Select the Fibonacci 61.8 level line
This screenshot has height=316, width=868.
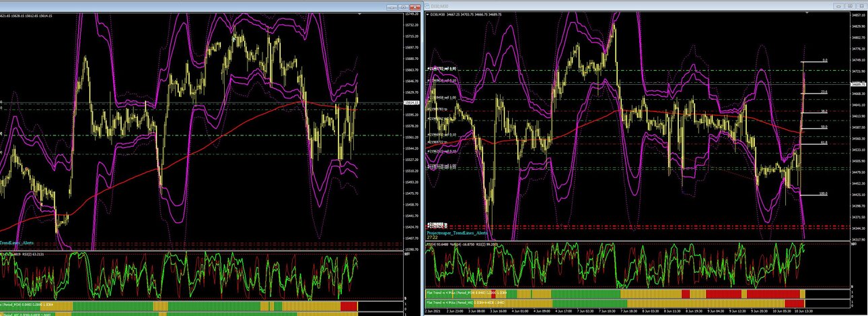(814, 144)
